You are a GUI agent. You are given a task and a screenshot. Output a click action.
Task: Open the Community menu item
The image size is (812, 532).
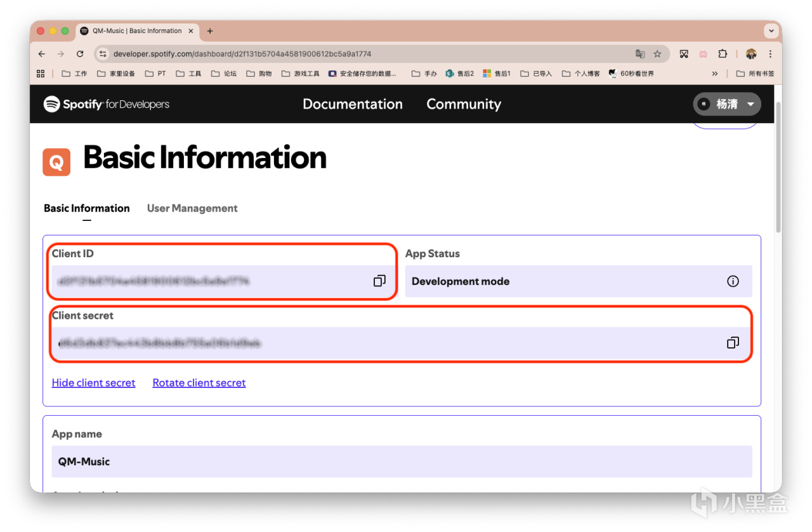464,104
